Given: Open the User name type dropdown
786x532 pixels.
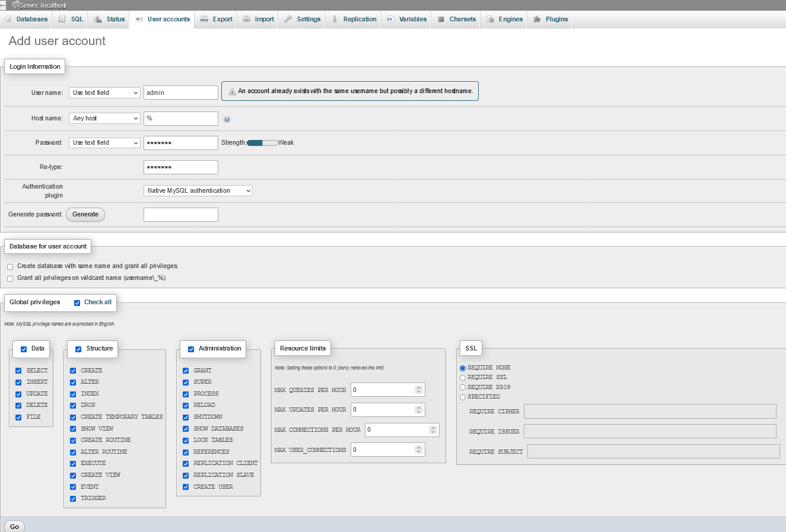Looking at the screenshot, I should pyautogui.click(x=104, y=93).
